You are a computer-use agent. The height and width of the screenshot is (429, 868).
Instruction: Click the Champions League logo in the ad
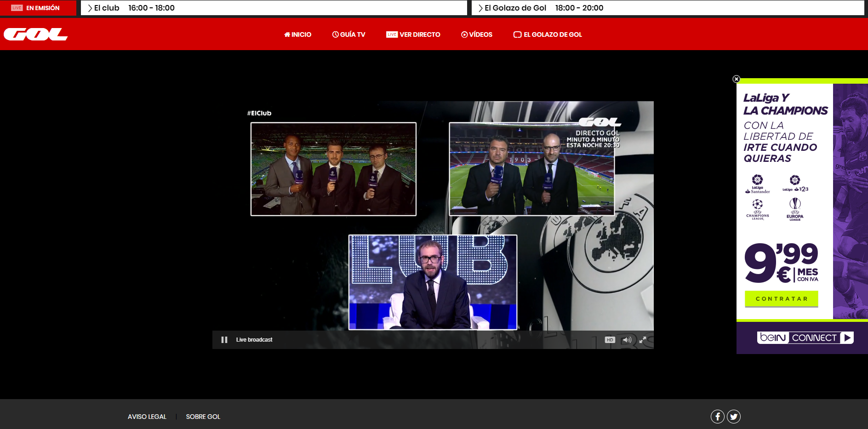point(758,210)
